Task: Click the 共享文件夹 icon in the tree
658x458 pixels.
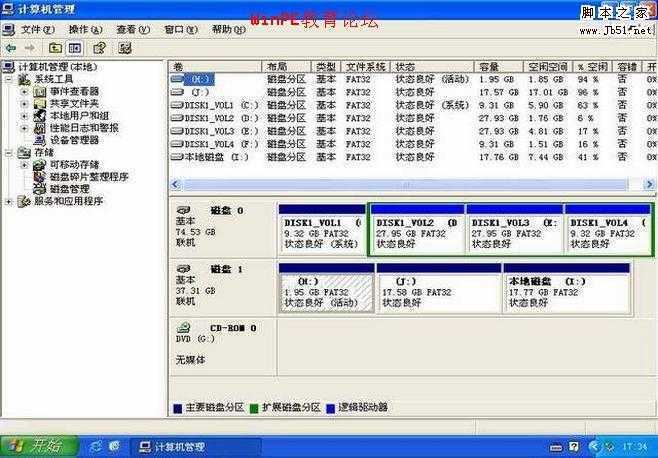Action: [39, 103]
